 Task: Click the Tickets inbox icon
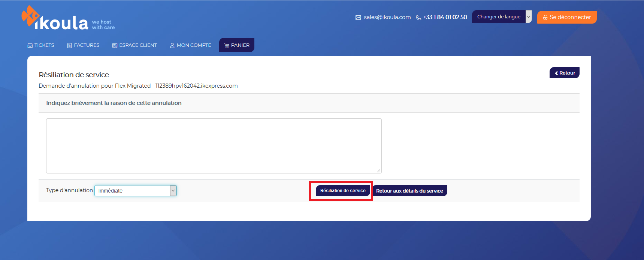click(x=30, y=45)
